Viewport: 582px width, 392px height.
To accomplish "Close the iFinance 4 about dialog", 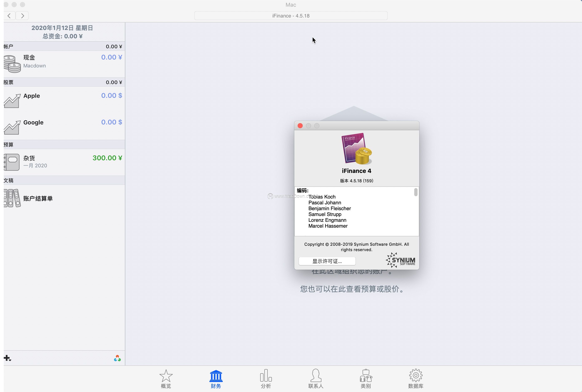I will click(300, 126).
